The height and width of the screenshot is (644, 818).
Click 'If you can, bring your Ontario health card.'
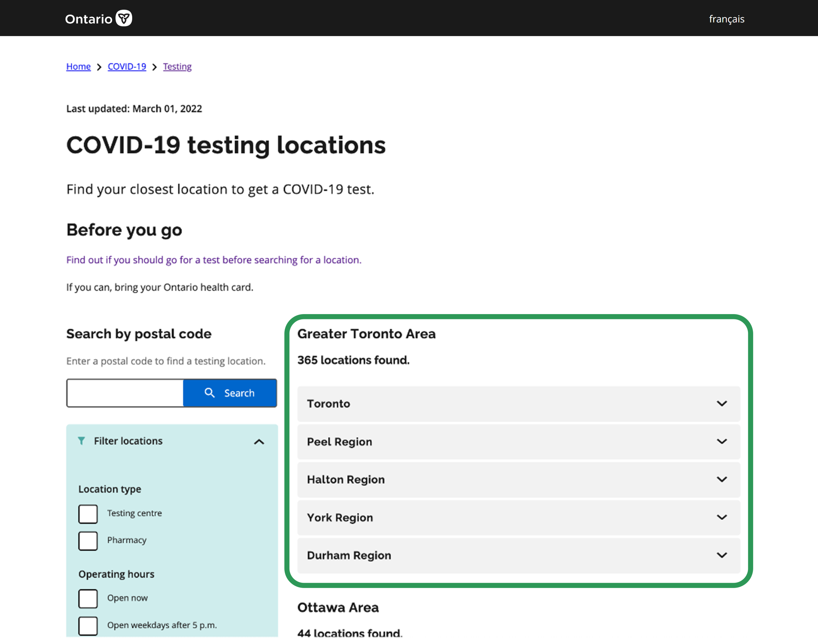click(160, 287)
